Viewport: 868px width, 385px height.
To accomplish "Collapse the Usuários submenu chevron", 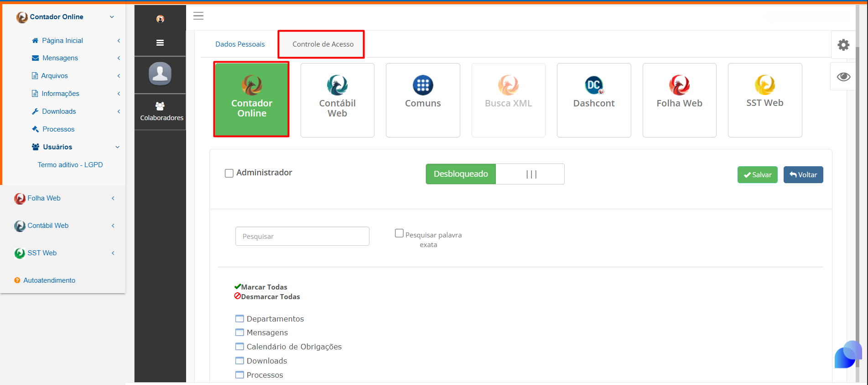I will pos(117,147).
